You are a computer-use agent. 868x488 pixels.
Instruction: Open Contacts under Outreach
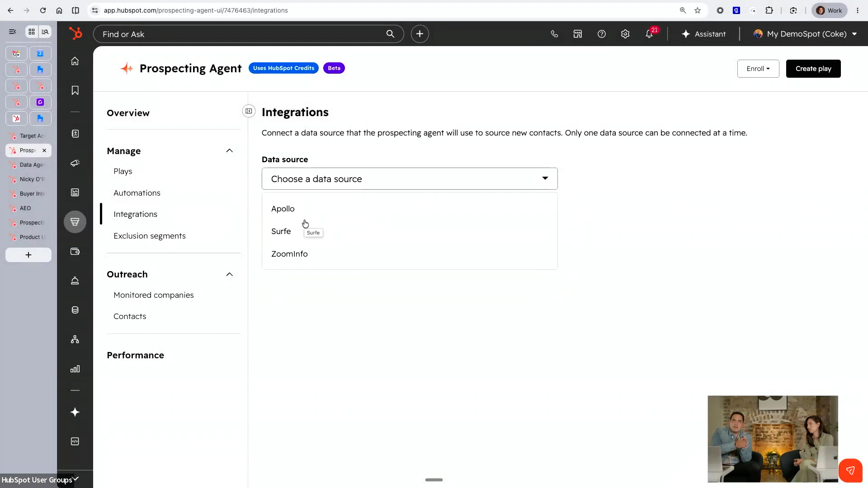tap(130, 316)
